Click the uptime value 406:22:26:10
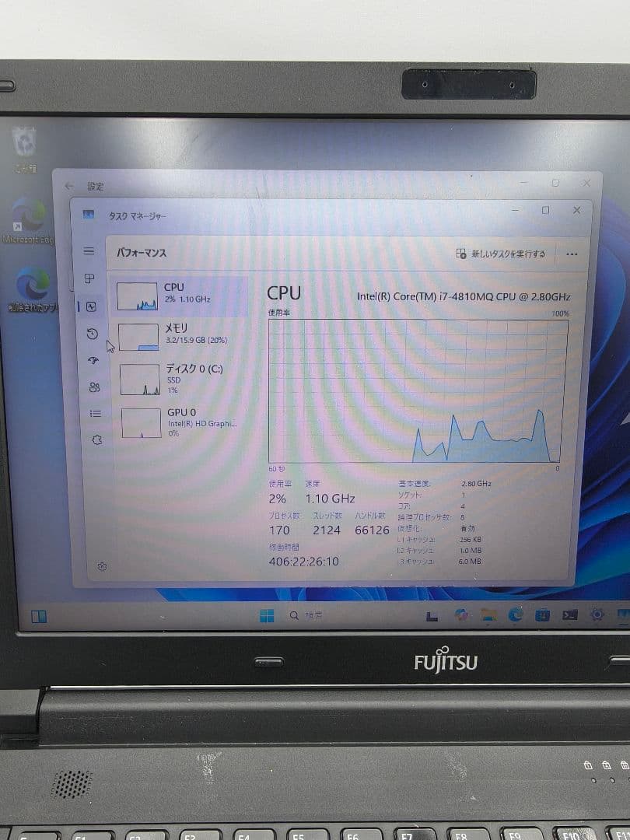The height and width of the screenshot is (840, 630). click(304, 562)
